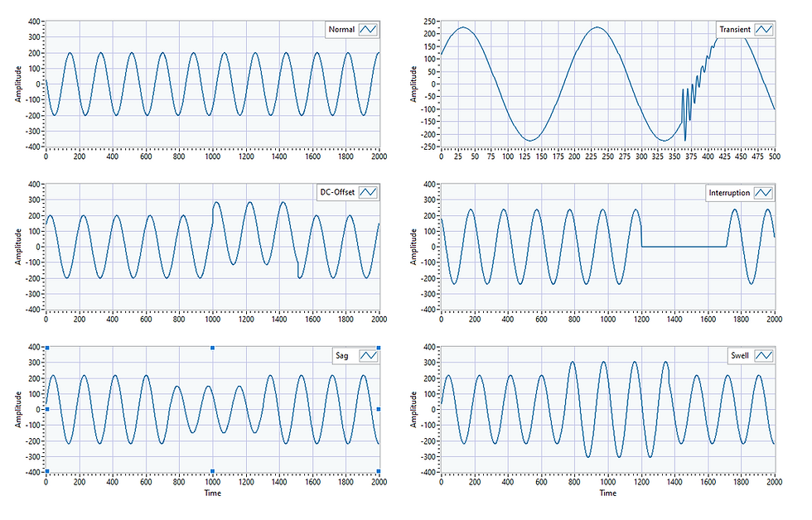Click the "-250" y-axis minimum on Transient graph
Screen dimensions: 812x520
point(428,147)
